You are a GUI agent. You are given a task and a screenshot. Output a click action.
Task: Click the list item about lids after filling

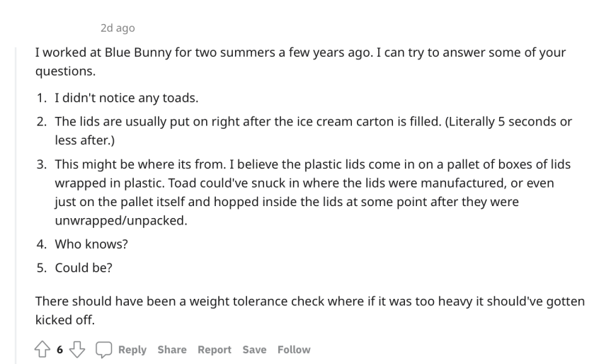tap(313, 130)
